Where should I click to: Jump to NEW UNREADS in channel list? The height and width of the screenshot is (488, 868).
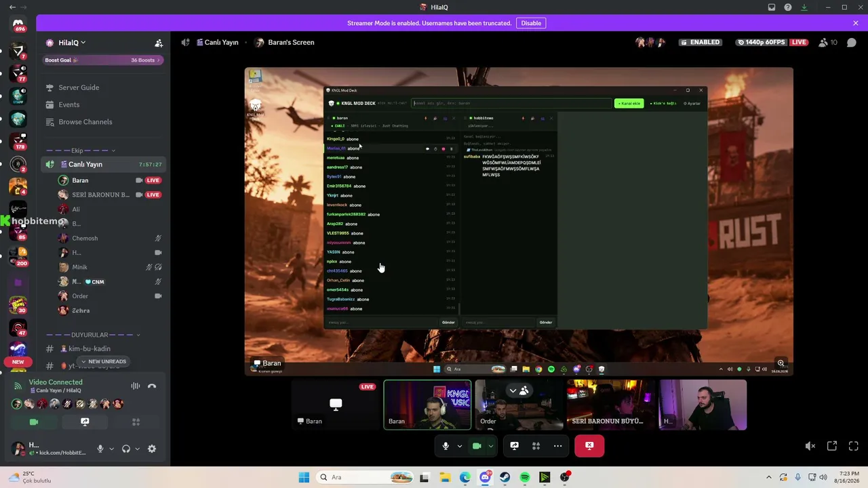[103, 362]
